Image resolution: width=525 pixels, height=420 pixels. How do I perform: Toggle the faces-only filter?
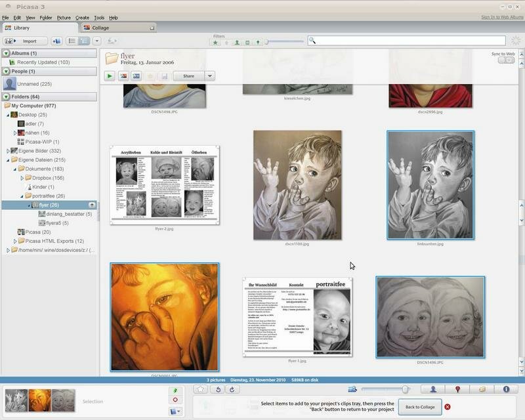click(x=237, y=43)
